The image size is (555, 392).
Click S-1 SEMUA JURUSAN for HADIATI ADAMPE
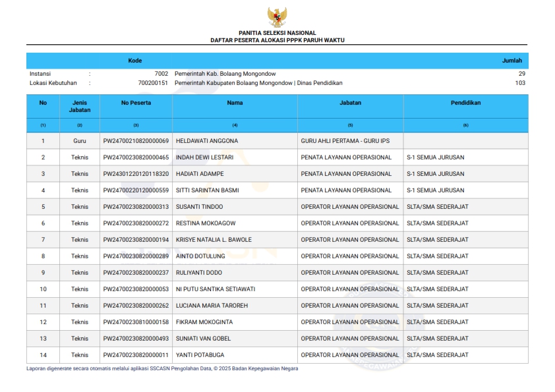tap(435, 174)
